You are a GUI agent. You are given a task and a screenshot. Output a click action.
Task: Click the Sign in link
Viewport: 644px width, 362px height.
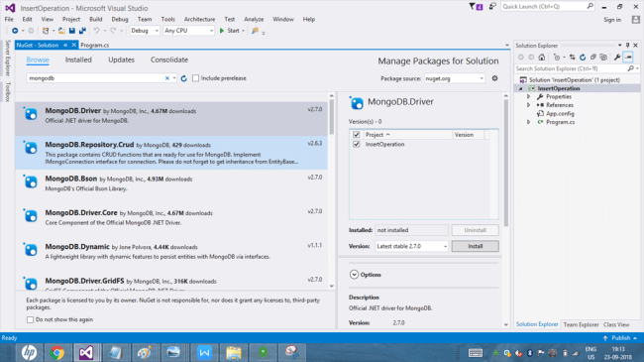pos(612,19)
